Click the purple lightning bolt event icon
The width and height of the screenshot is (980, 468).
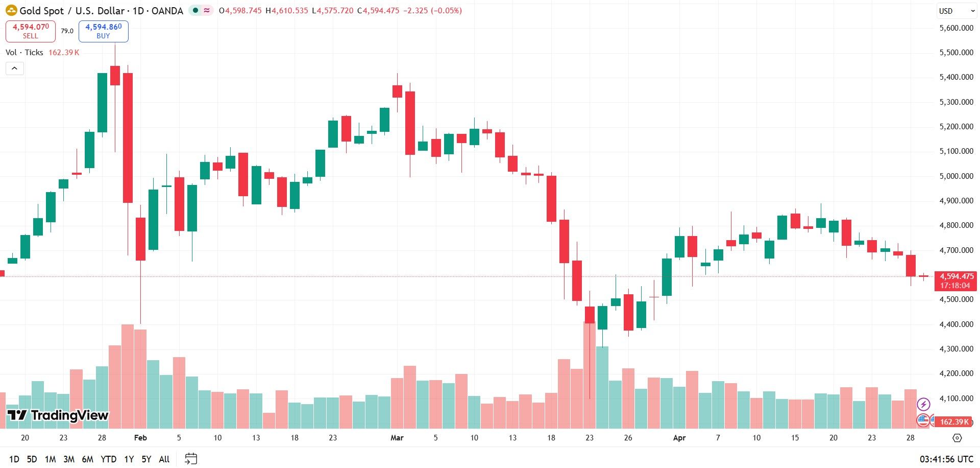pos(923,405)
